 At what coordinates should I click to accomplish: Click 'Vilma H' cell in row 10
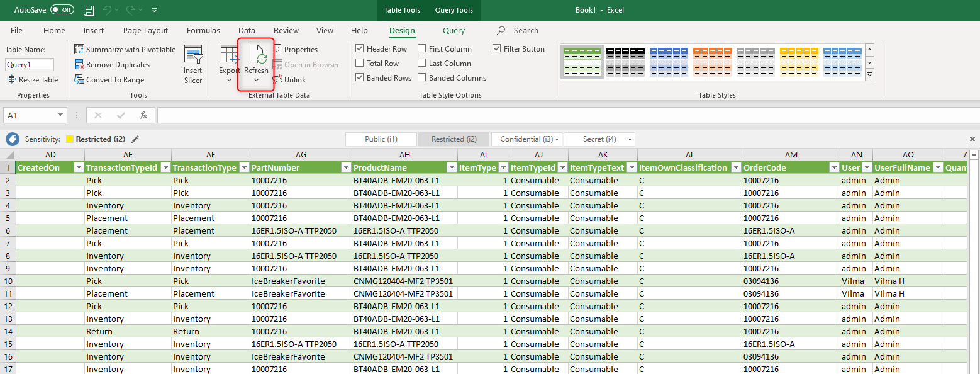coord(908,281)
